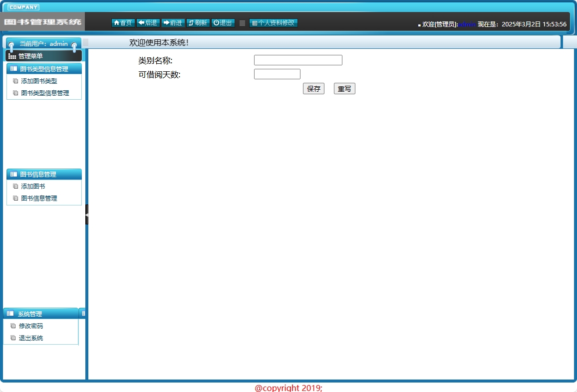
Task: Open 添加图书类型 from the sidebar menu
Action: (x=38, y=80)
